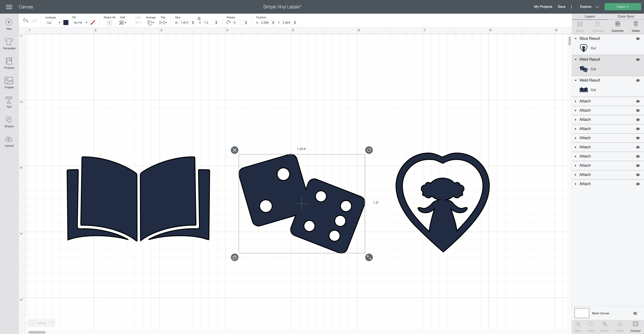644x334 pixels.
Task: Open the Linetype Cut dropdown
Action: (x=53, y=23)
